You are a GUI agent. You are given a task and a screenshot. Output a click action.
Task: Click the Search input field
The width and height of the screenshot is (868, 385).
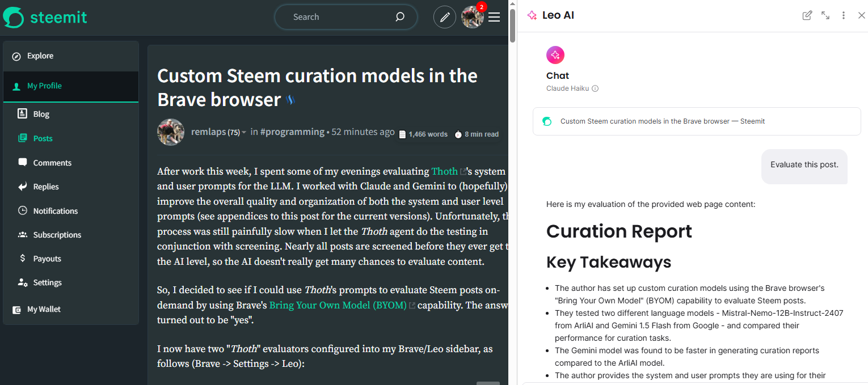(345, 17)
